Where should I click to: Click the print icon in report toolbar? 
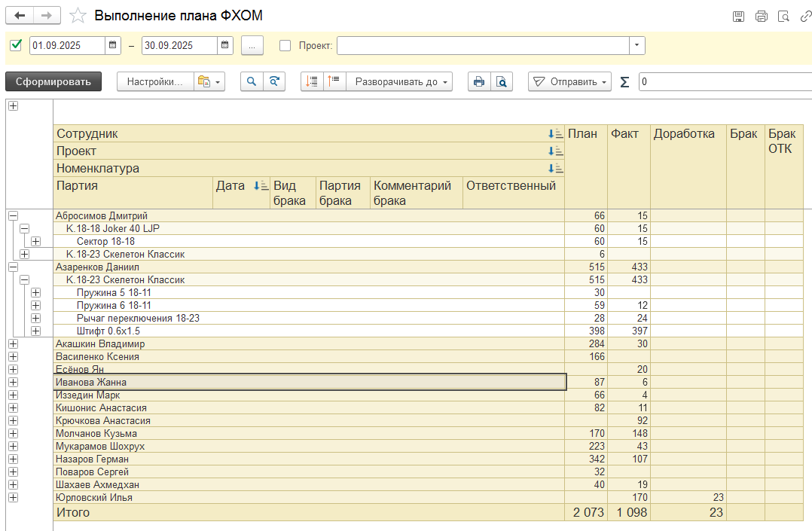478,82
